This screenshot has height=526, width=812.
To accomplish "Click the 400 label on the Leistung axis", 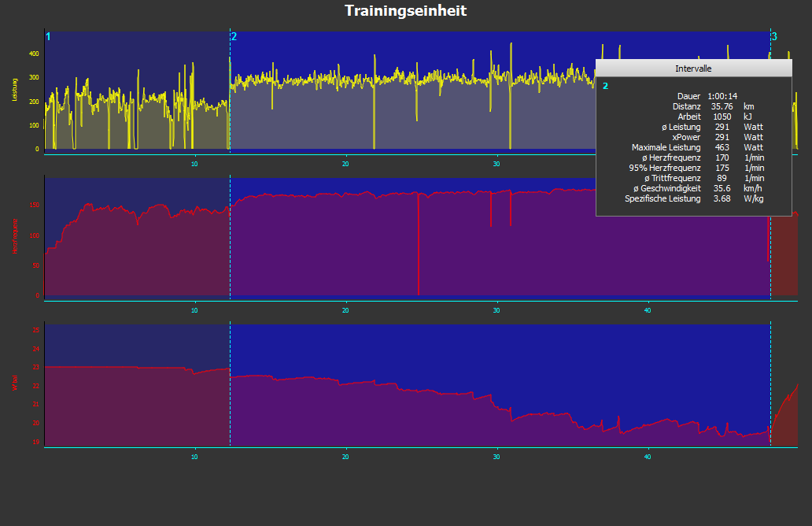I will 34,54.
